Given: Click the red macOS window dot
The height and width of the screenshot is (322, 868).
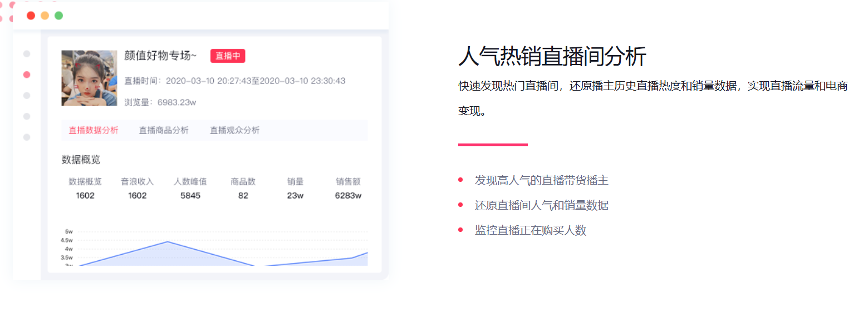Looking at the screenshot, I should tap(31, 16).
